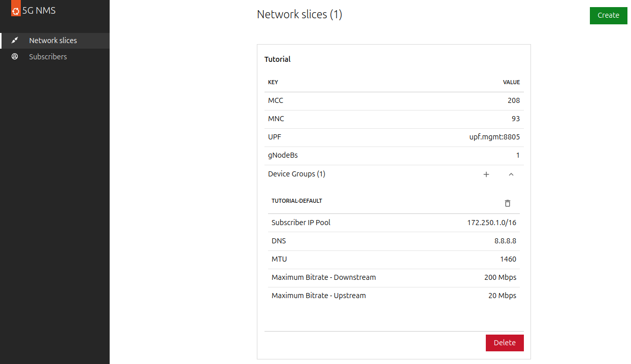
Task: Delete TUTORIAL-DEFAULT group via trash icon
Action: point(507,203)
